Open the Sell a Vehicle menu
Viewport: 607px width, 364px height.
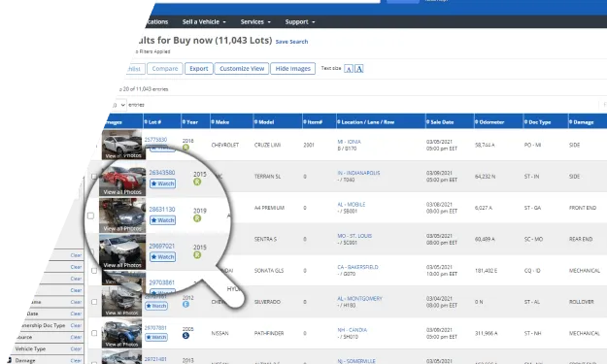click(x=204, y=22)
